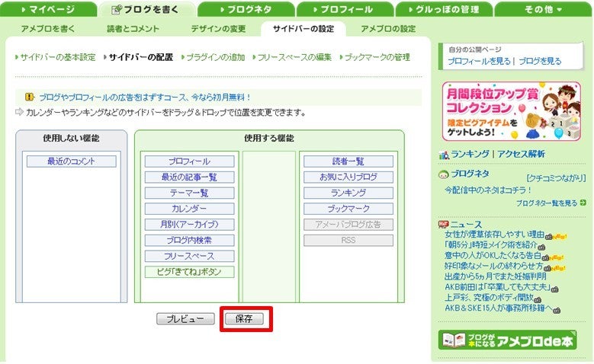Open the プラグインの追加 link
This screenshot has height=364, width=594.
coord(216,58)
